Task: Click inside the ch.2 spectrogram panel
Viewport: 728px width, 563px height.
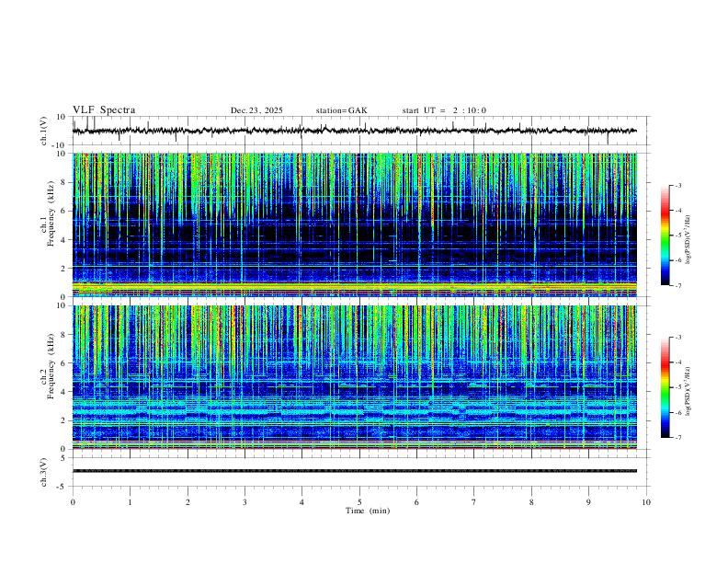Action: click(x=355, y=377)
